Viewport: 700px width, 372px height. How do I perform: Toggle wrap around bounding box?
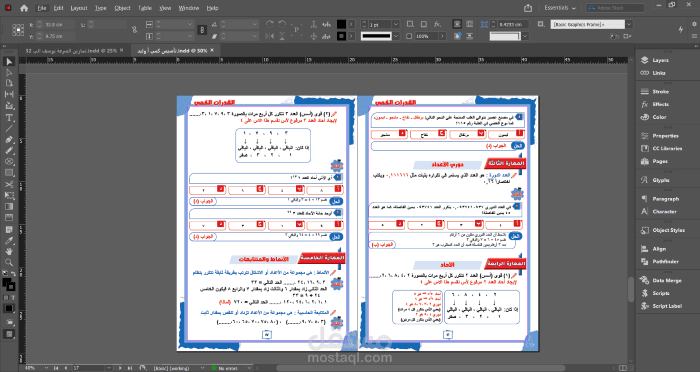469,24
